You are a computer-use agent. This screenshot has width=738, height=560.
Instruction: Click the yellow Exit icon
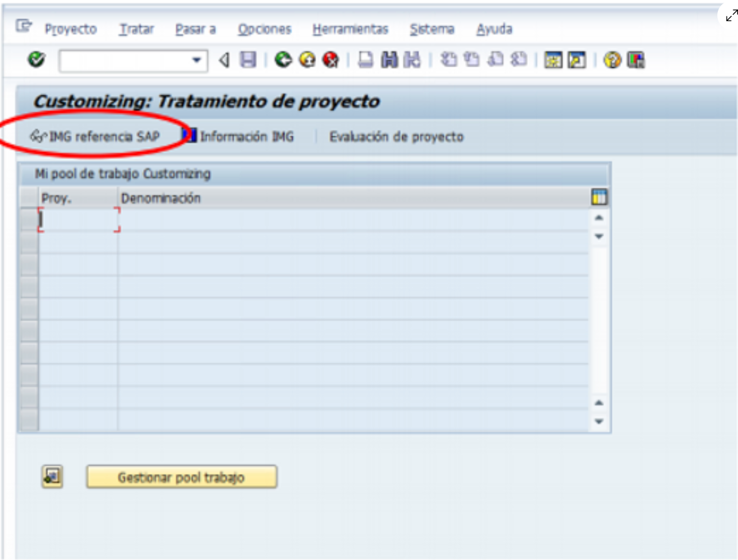click(x=307, y=60)
